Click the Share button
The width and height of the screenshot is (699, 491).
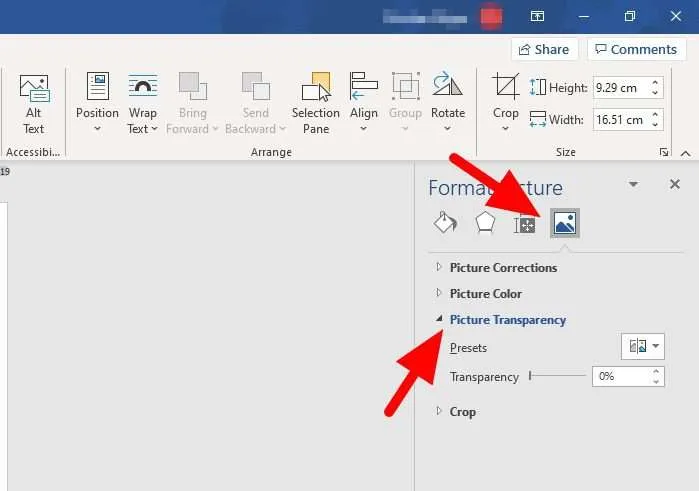[544, 50]
